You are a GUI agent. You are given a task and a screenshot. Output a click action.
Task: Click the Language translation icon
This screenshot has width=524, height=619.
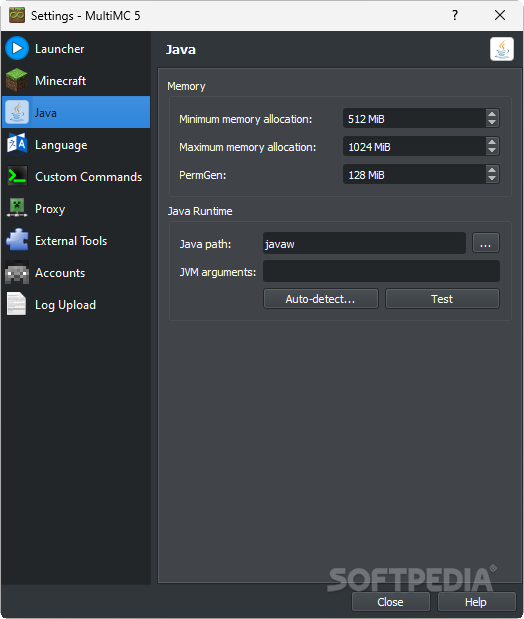17,144
